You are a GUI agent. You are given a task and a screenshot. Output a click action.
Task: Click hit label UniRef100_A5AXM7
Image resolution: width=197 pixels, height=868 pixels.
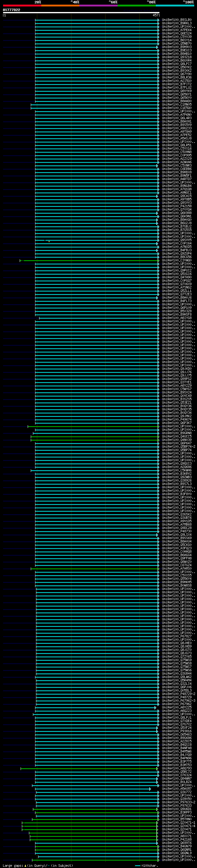coord(176,789)
